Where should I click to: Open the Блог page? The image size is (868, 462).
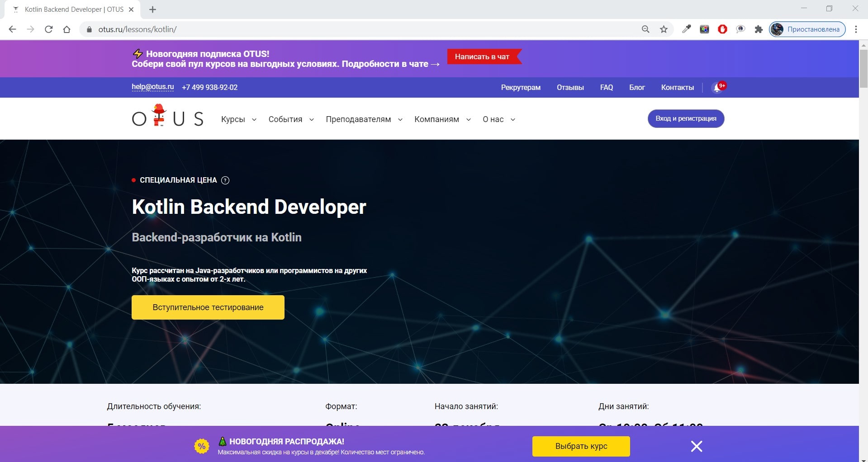(x=637, y=87)
